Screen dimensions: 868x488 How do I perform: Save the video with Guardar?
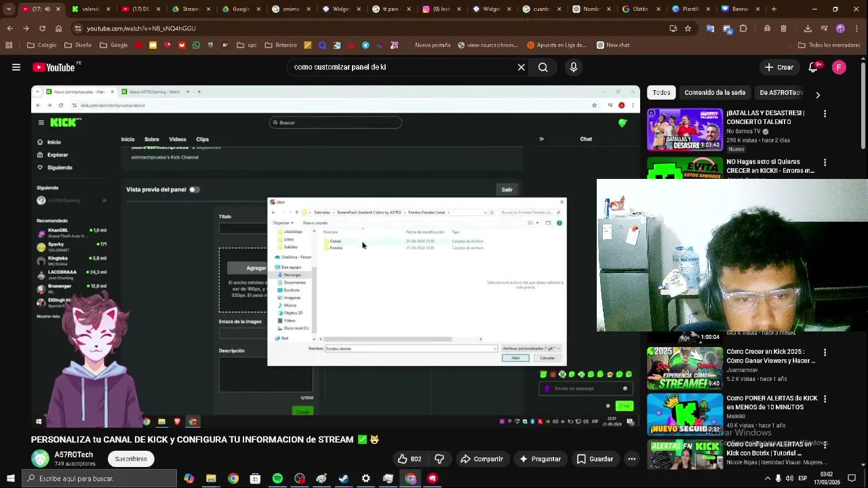595,459
